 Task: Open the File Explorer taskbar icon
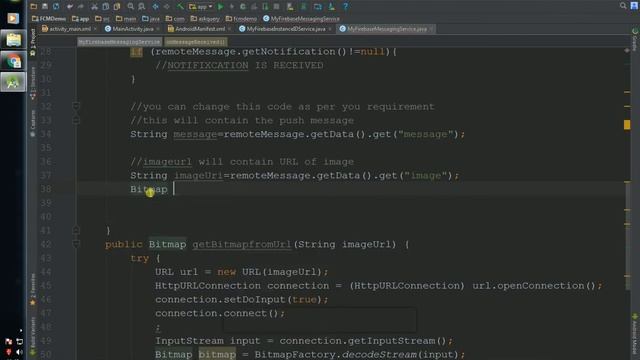(x=13, y=40)
